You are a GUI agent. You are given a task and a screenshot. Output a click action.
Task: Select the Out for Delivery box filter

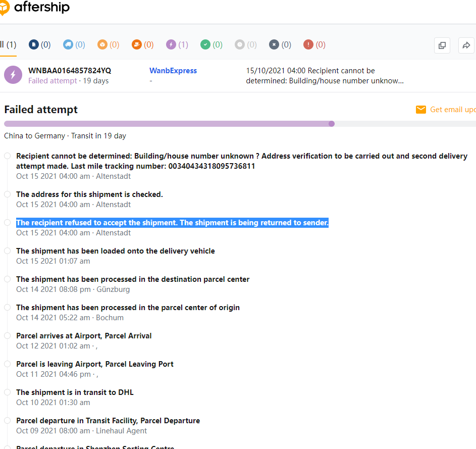[108, 44]
